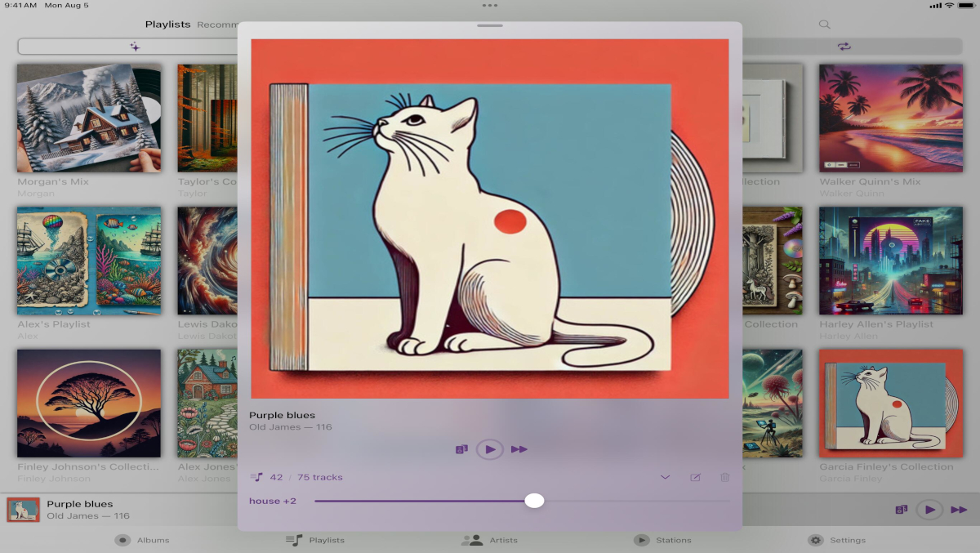Open search with the magnifying glass

[824, 25]
